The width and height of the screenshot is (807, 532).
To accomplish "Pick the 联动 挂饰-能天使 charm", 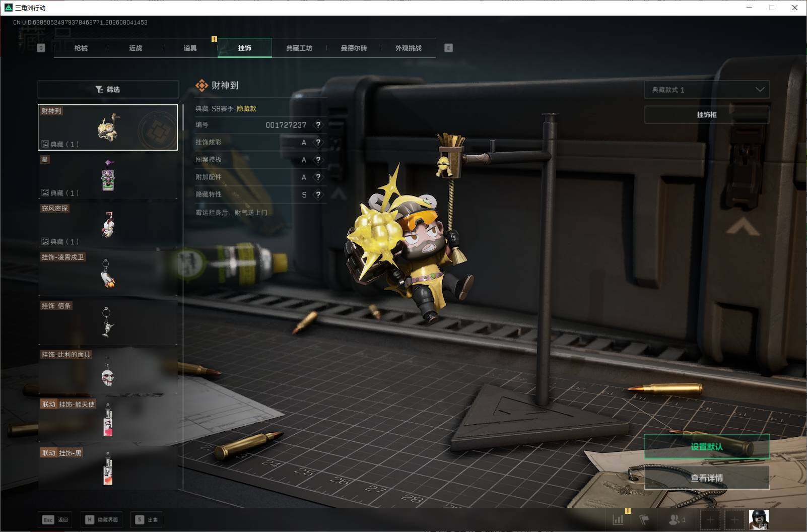I will click(108, 420).
